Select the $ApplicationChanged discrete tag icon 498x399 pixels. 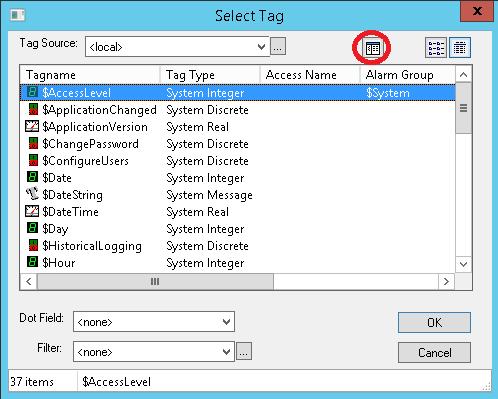click(33, 110)
